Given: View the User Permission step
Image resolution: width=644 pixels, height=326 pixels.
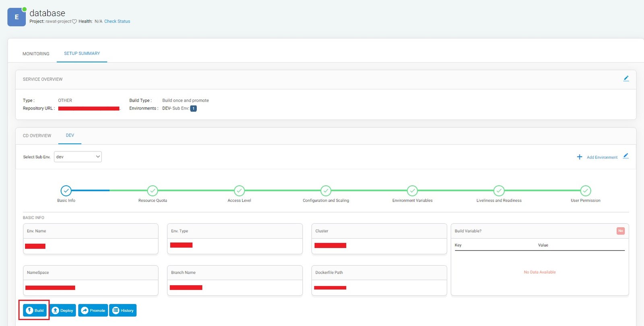Looking at the screenshot, I should (585, 191).
